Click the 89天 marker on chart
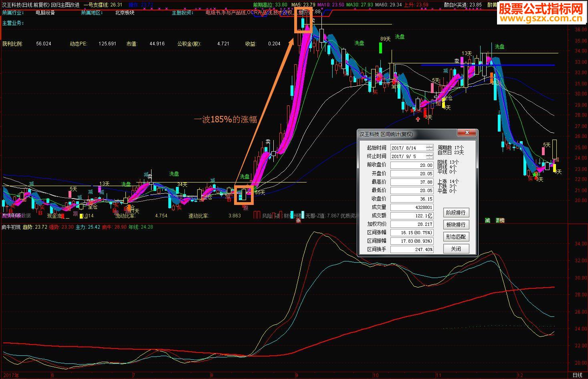Image resolution: width=588 pixels, height=379 pixels. 385,39
